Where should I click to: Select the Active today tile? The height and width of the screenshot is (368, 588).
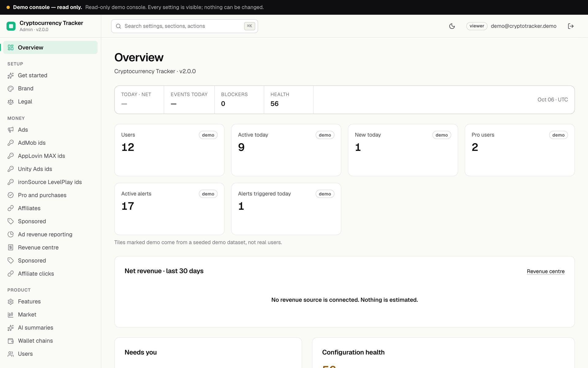(286, 150)
